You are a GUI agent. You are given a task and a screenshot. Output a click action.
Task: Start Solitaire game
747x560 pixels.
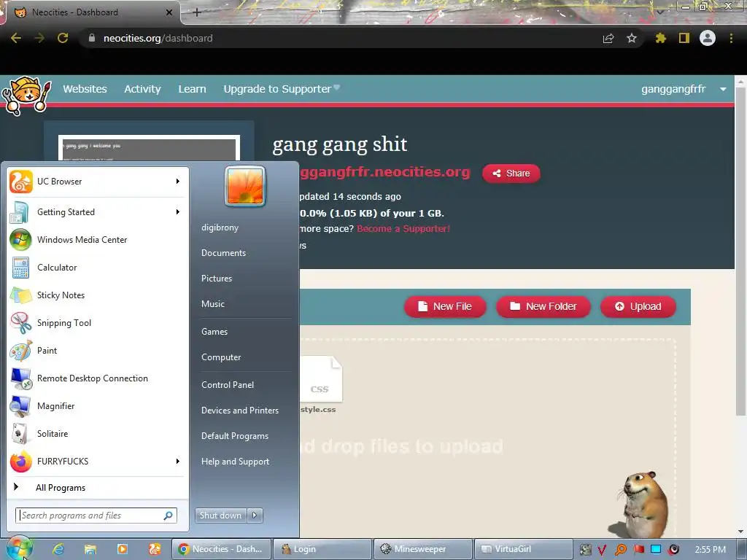coord(96,433)
